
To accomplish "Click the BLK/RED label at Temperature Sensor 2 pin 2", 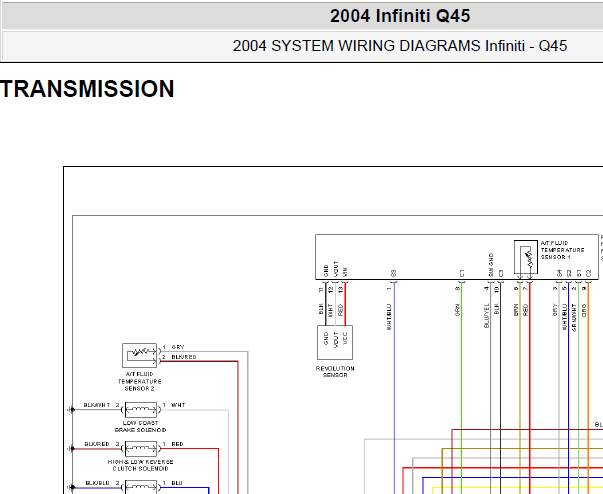I will point(184,357).
